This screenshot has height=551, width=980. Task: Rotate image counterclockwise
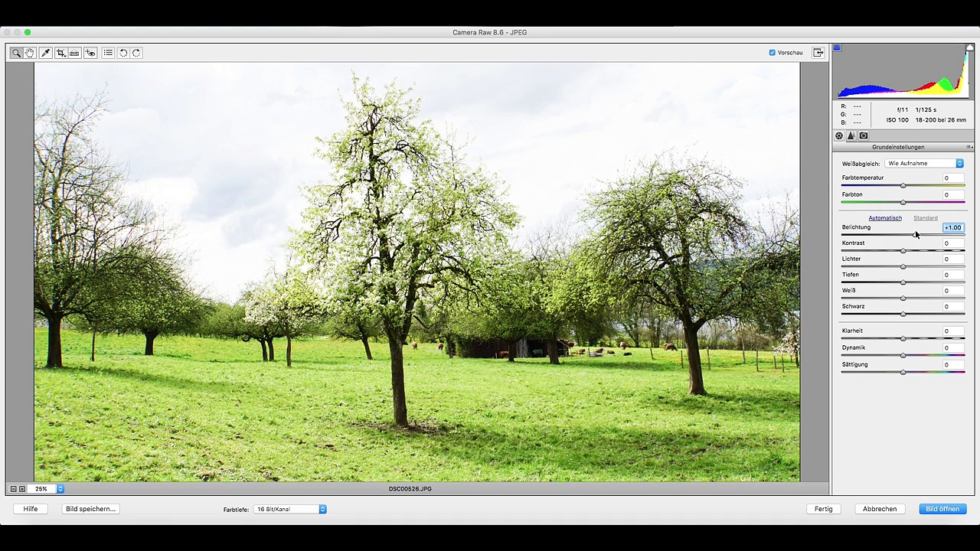[x=123, y=53]
